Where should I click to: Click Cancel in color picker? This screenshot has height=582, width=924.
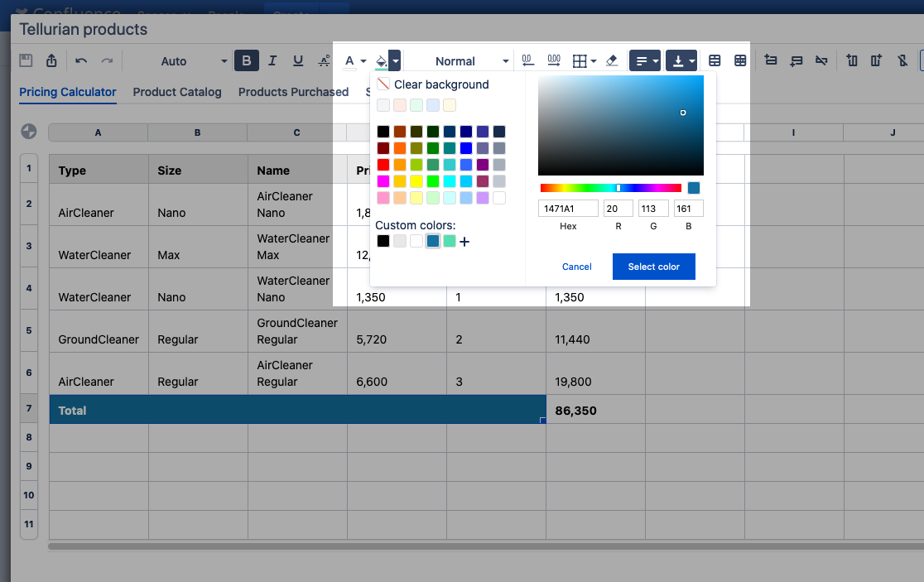(577, 267)
